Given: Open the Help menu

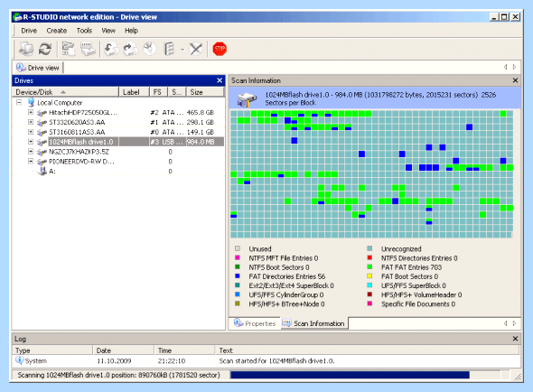Looking at the screenshot, I should (131, 31).
